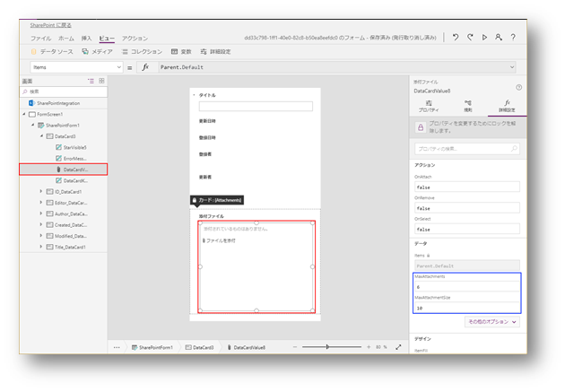Switch screens panel to tree list view
The image size is (565, 392).
click(x=91, y=80)
